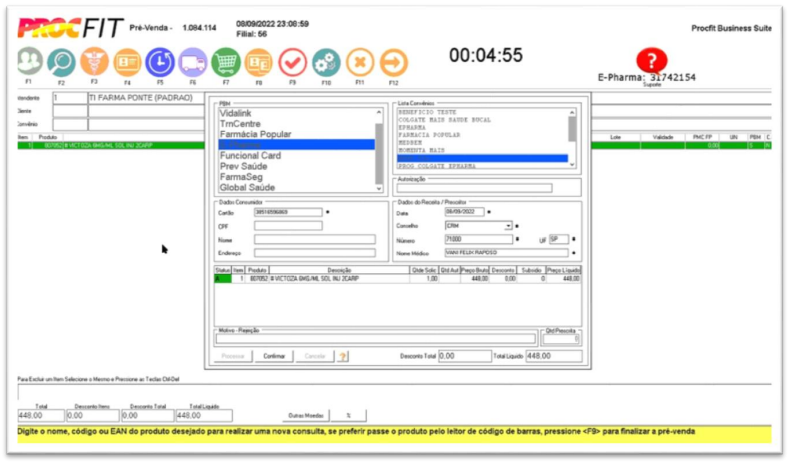
Task: Select FARMACIA POPULAR in Lista Convênios
Action: coord(429,135)
